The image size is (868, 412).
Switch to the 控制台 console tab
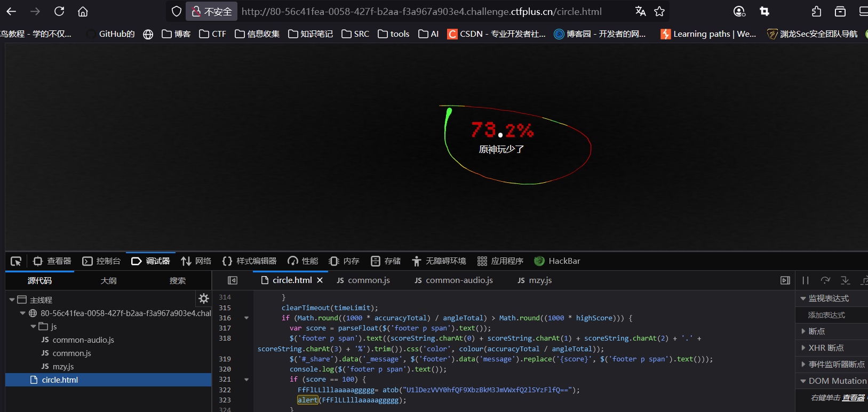pos(101,261)
